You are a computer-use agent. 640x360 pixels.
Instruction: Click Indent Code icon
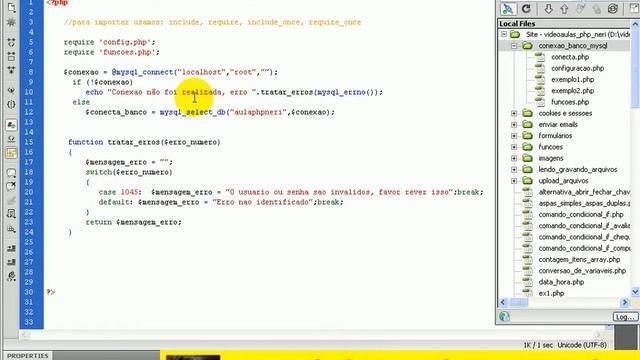[x=11, y=248]
